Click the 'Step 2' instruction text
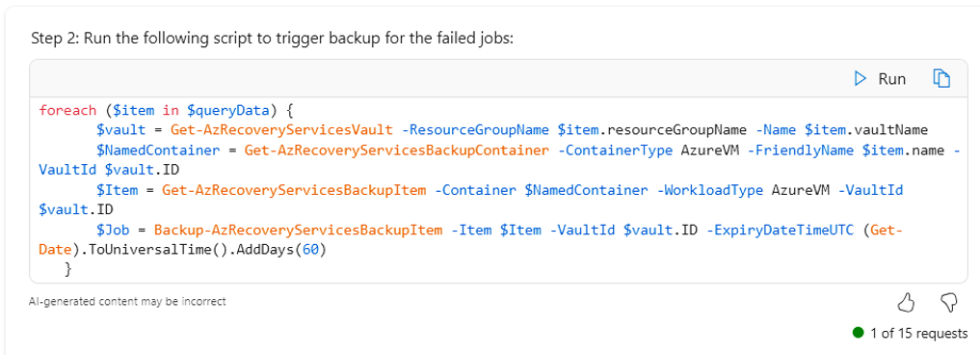This screenshot has height=355, width=980. point(272,39)
